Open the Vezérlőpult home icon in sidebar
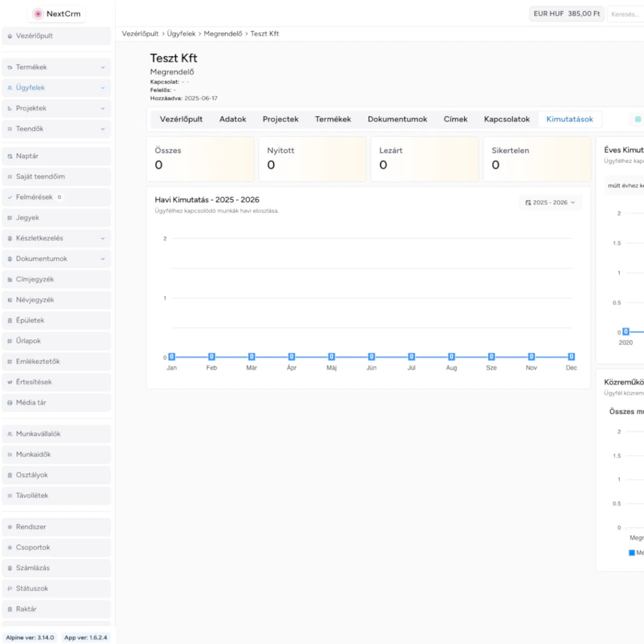The height and width of the screenshot is (644, 644). pyautogui.click(x=9, y=35)
